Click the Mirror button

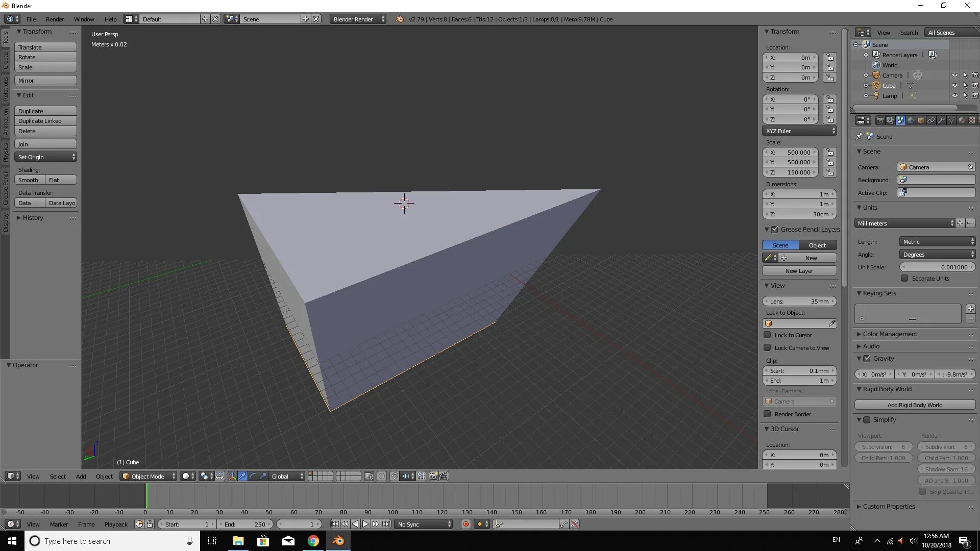[45, 81]
